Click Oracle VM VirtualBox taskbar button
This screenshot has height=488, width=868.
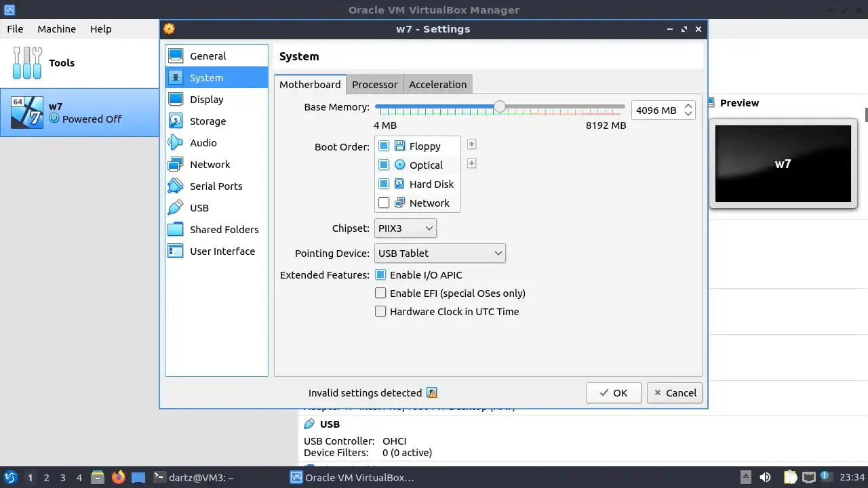(x=352, y=477)
